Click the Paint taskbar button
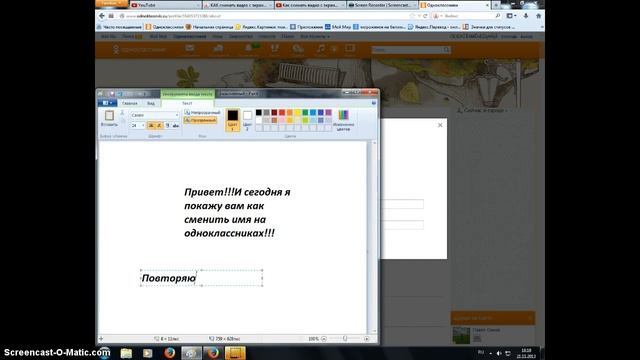The width and height of the screenshot is (640, 360). 191,353
